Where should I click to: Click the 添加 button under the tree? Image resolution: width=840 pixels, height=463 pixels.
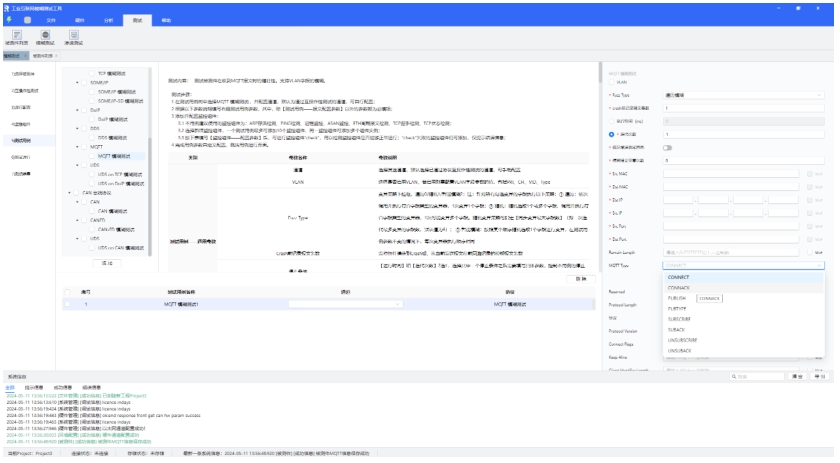click(106, 263)
